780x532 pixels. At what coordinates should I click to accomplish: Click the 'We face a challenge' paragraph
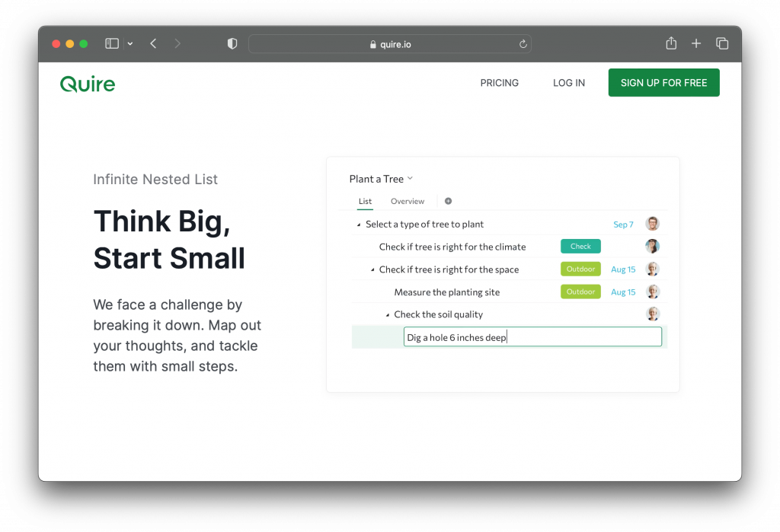coord(177,336)
